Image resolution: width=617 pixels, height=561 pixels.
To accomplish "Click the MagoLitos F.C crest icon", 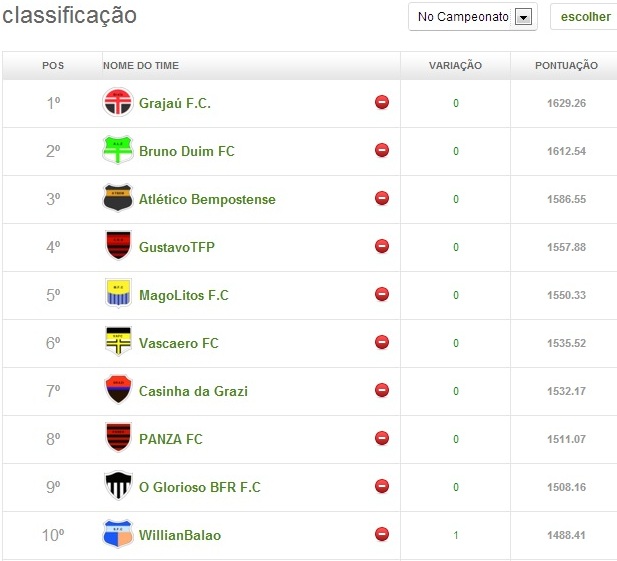I will (117, 295).
